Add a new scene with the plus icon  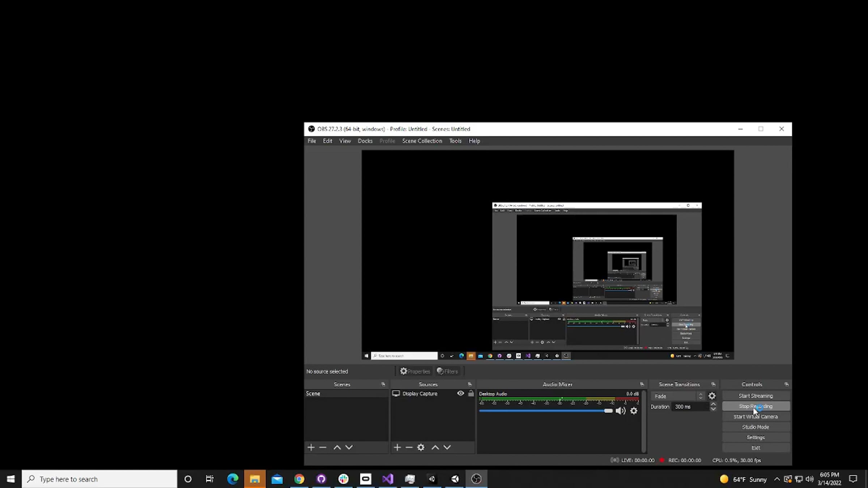click(311, 448)
